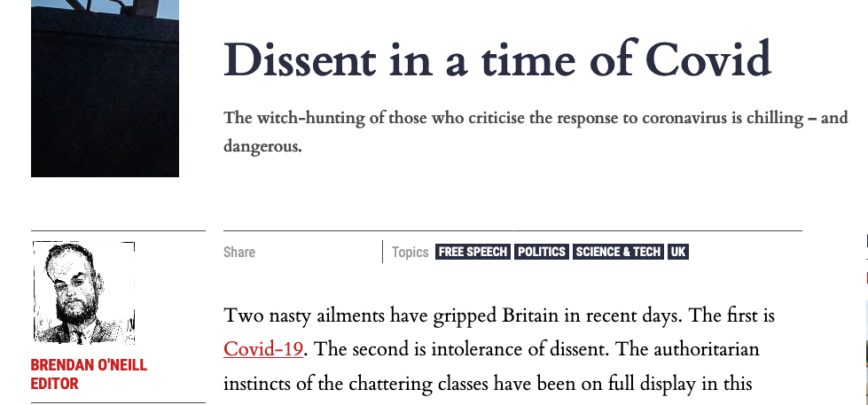The height and width of the screenshot is (405, 868).
Task: Click the vertical divider beside Topics
Action: tap(382, 252)
